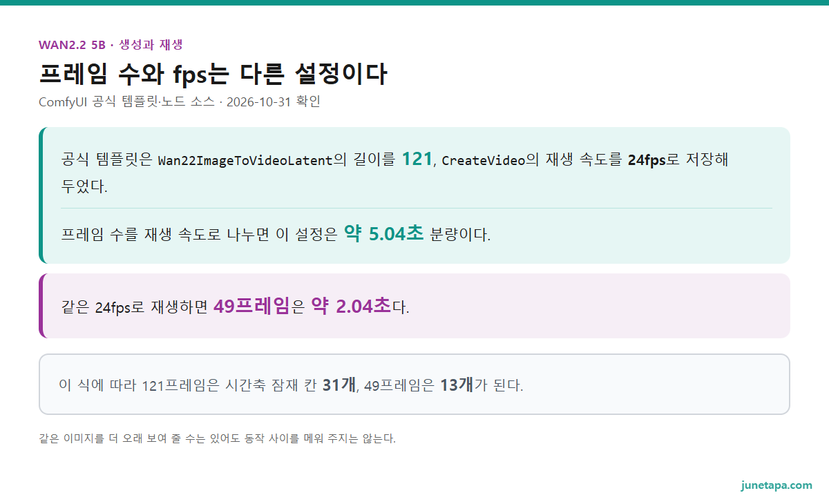Viewport: 829px width, 504px height.
Task: Click the bold '24fps' value
Action: pyautogui.click(x=647, y=161)
